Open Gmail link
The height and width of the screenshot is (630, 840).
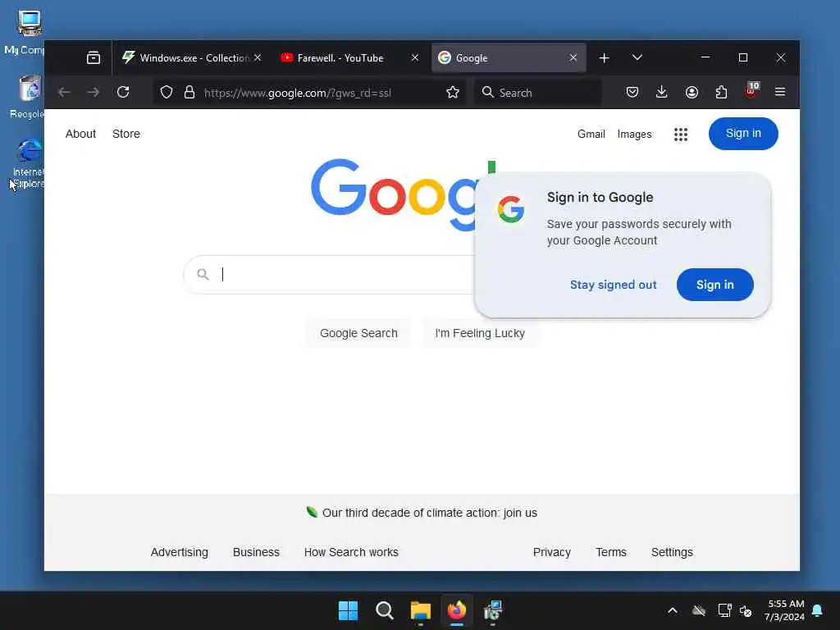pyautogui.click(x=591, y=134)
